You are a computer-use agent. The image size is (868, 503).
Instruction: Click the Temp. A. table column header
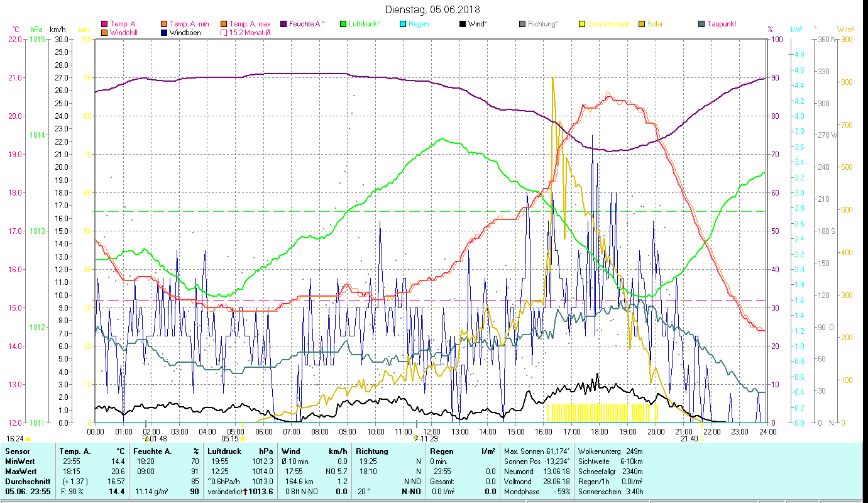tap(75, 451)
